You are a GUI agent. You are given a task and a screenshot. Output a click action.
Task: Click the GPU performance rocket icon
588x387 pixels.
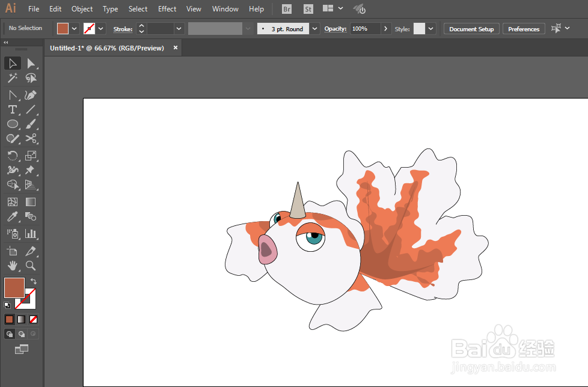coord(360,9)
